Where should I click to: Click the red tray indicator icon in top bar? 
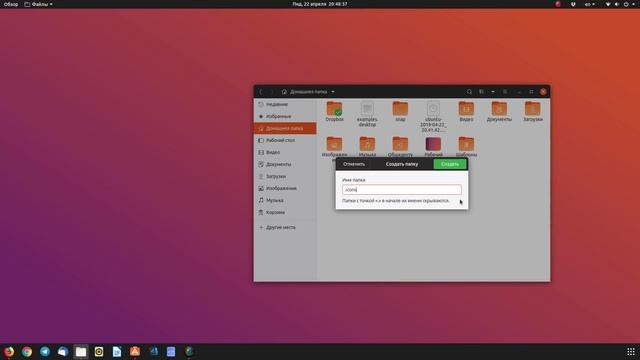coord(558,4)
